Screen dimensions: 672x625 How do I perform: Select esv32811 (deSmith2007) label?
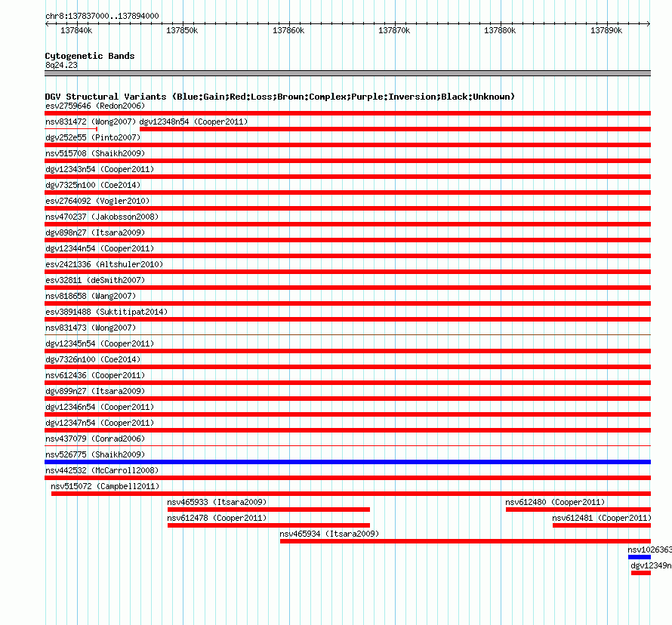[95, 280]
